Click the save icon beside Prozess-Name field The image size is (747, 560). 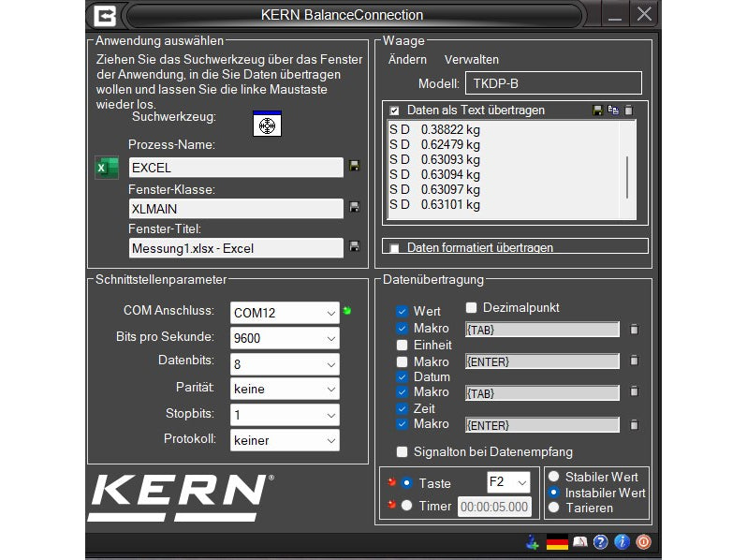pos(355,166)
